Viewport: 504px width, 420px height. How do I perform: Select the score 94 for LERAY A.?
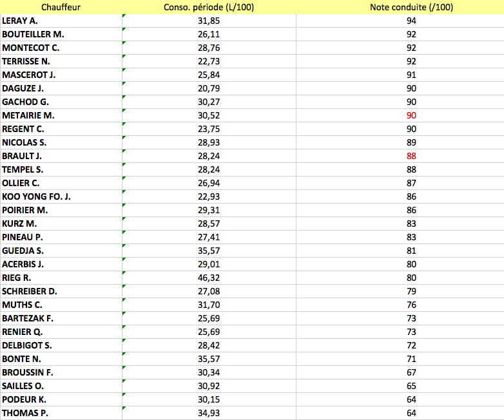click(411, 21)
